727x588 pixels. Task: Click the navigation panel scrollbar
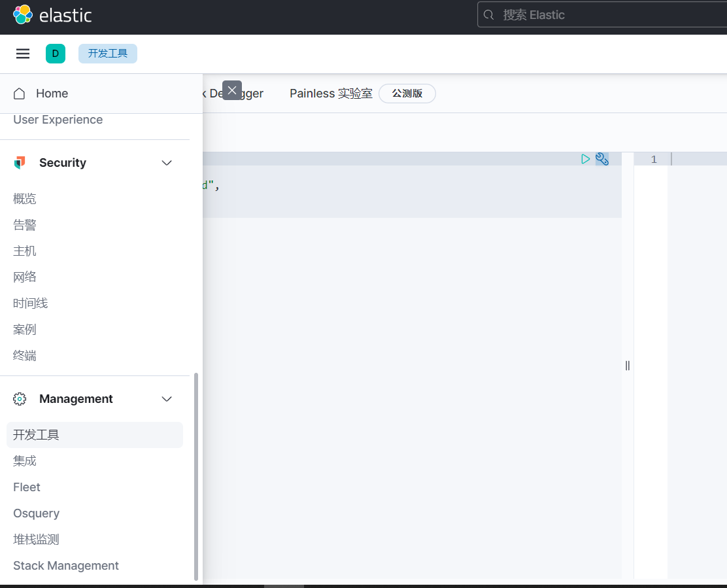pyautogui.click(x=196, y=476)
